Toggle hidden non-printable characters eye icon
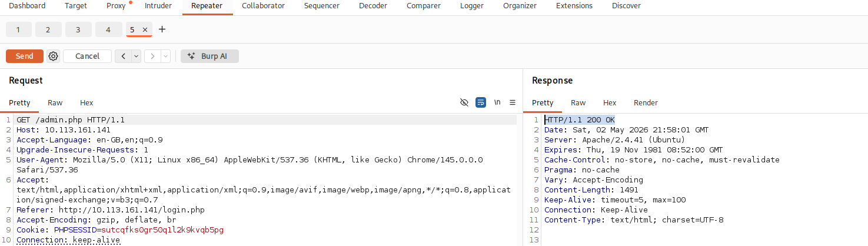Viewport: 868px width, 246px height. [464, 102]
